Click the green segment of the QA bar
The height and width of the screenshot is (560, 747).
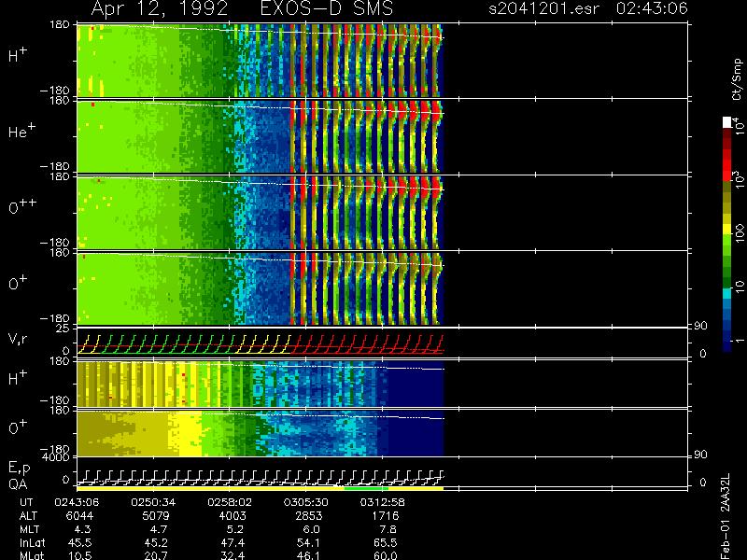pyautogui.click(x=366, y=488)
